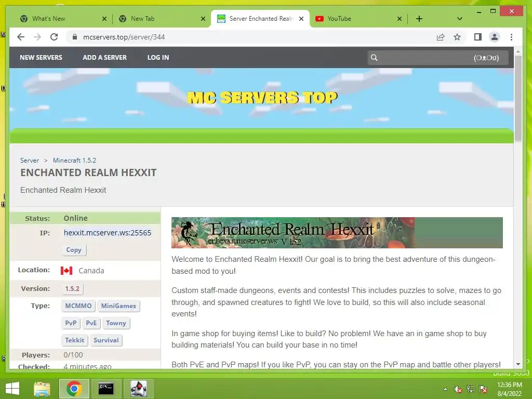
Task: Click the Action Center flag icon
Action: pos(483,389)
